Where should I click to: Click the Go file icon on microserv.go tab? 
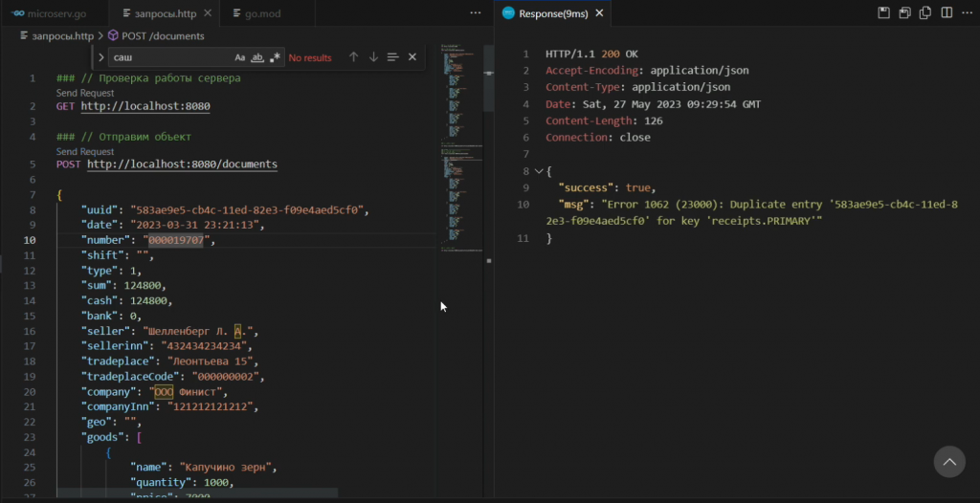pyautogui.click(x=17, y=13)
